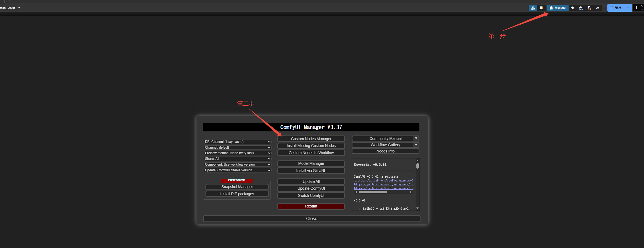
Task: Click the share arrow icon in the toolbar
Action: tap(598, 8)
